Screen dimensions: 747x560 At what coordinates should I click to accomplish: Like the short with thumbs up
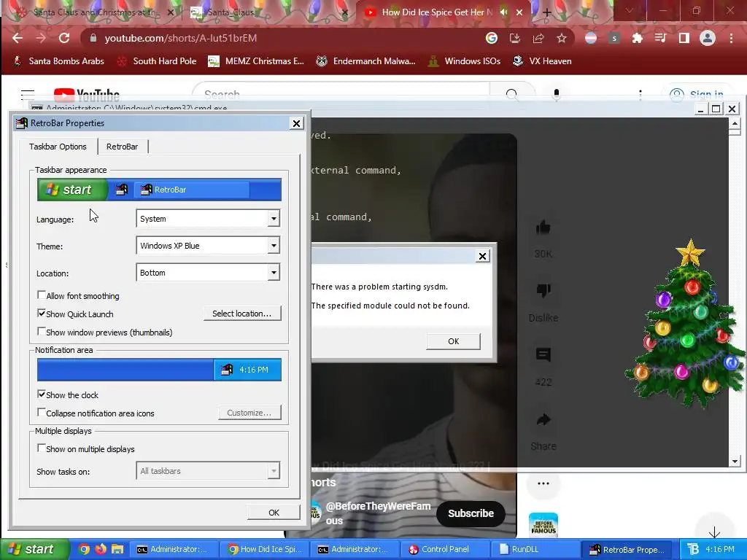coord(543,227)
